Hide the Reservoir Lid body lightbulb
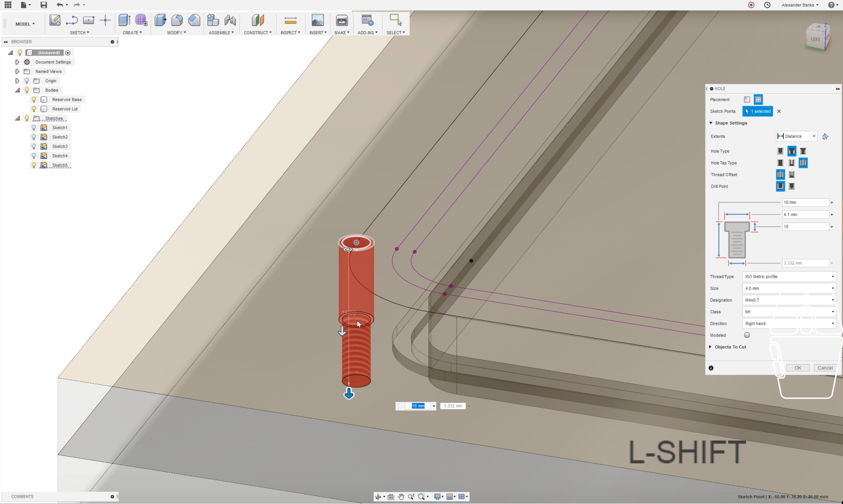843x504 pixels. [x=34, y=109]
